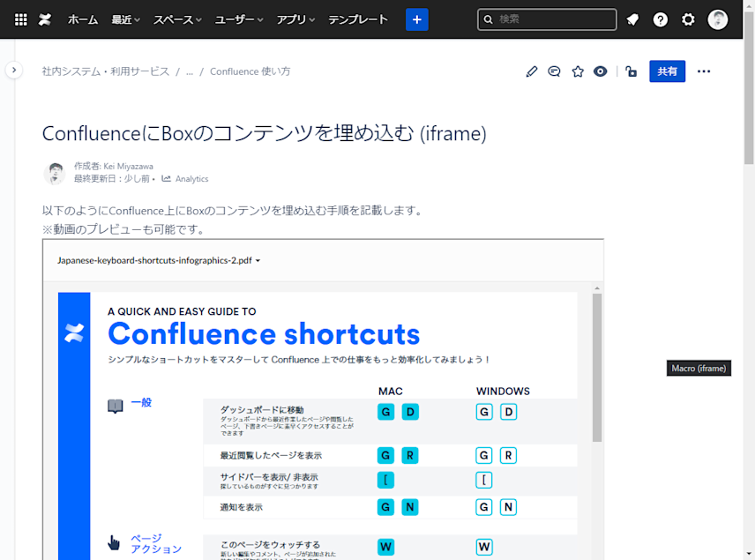The width and height of the screenshot is (755, 560).
Task: Click the Mac W key for ウォッチする
Action: coord(385,547)
